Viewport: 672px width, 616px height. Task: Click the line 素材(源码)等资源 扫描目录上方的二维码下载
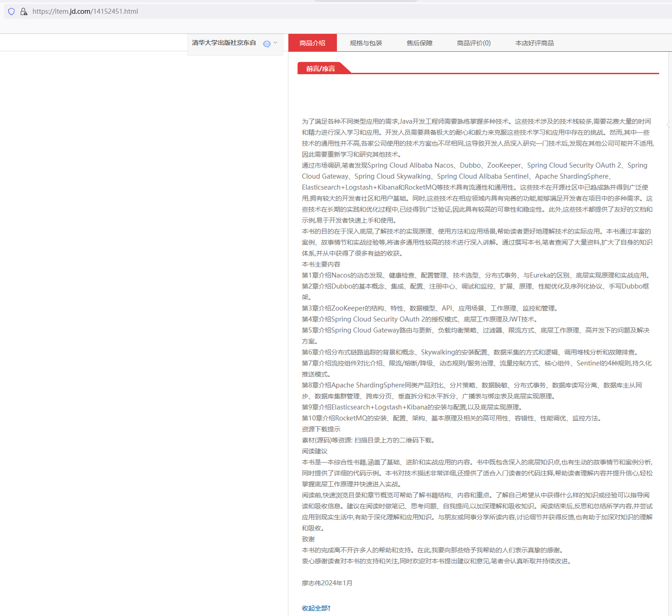(369, 440)
